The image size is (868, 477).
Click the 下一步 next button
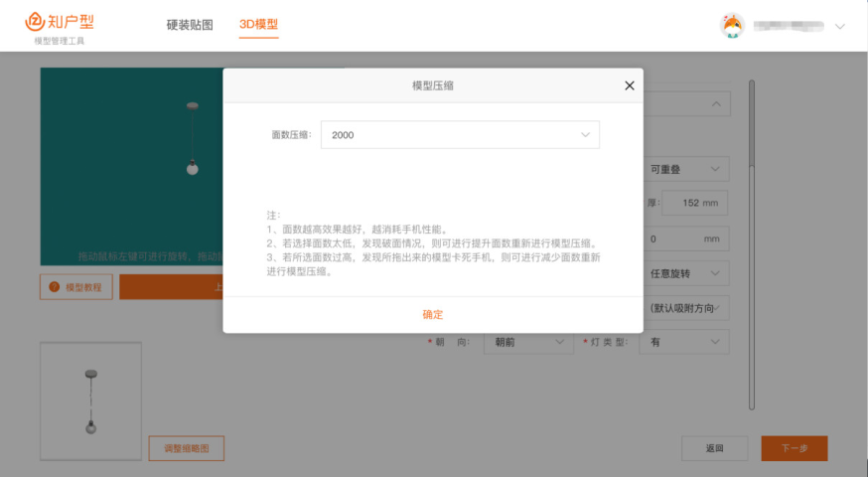(x=794, y=448)
